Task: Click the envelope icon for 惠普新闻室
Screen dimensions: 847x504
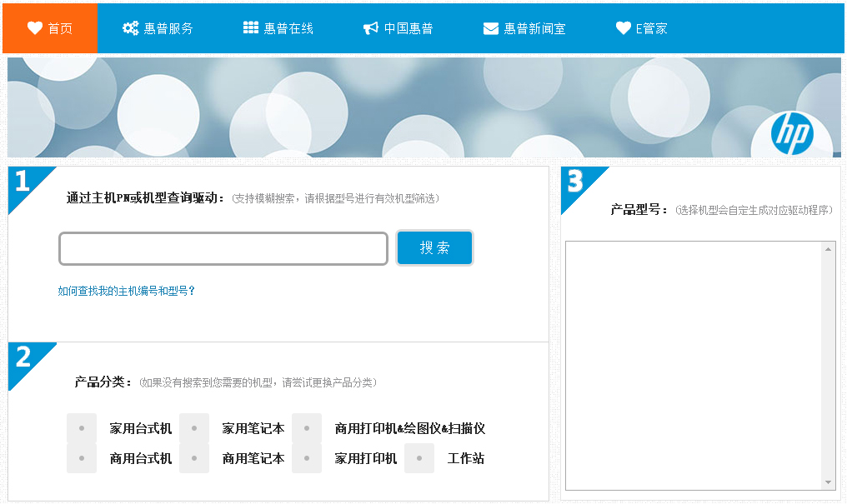Action: click(x=491, y=28)
